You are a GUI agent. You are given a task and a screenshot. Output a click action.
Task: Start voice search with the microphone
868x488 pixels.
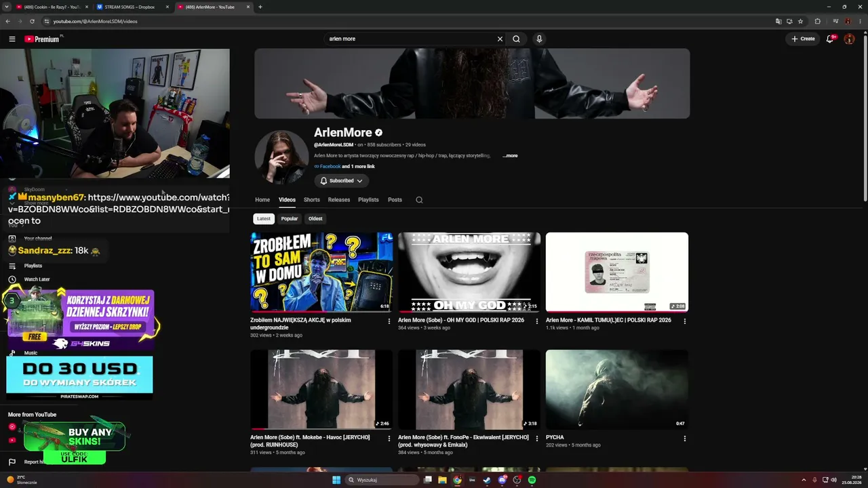[539, 39]
